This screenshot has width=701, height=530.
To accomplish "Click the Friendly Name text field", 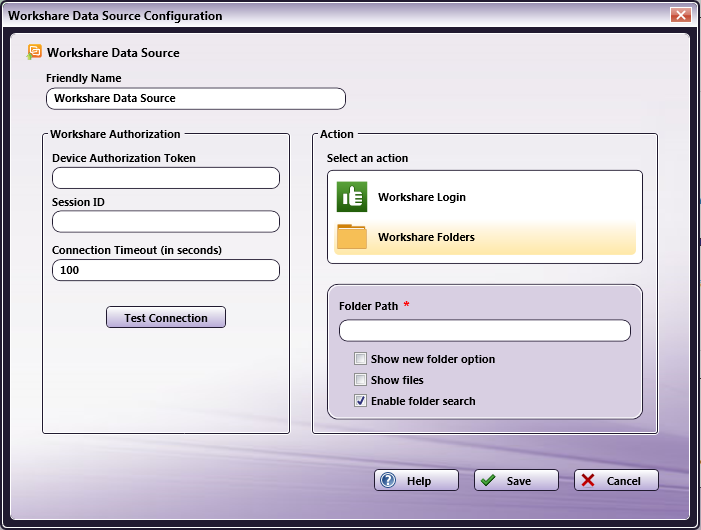I will pos(196,98).
